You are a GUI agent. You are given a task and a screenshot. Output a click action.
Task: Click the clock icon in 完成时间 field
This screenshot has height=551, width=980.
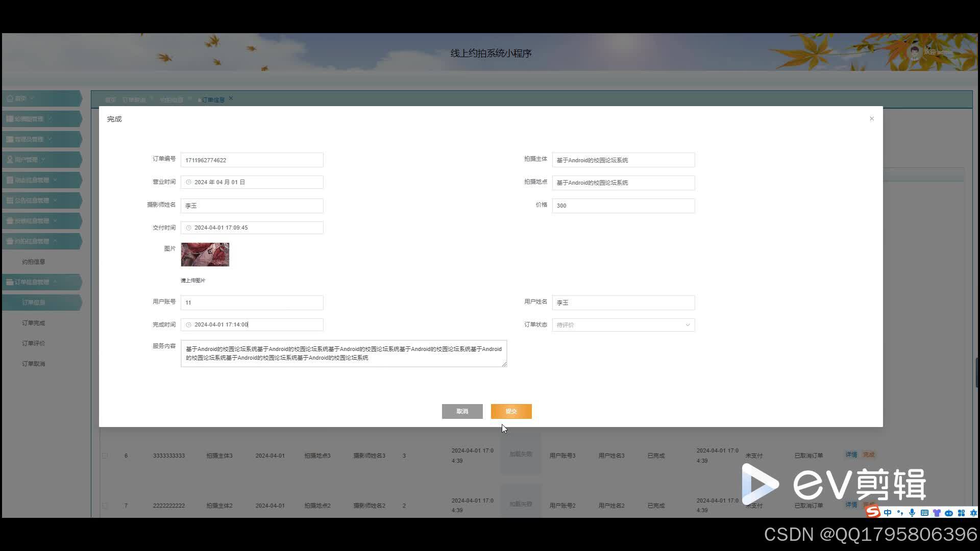pyautogui.click(x=188, y=325)
